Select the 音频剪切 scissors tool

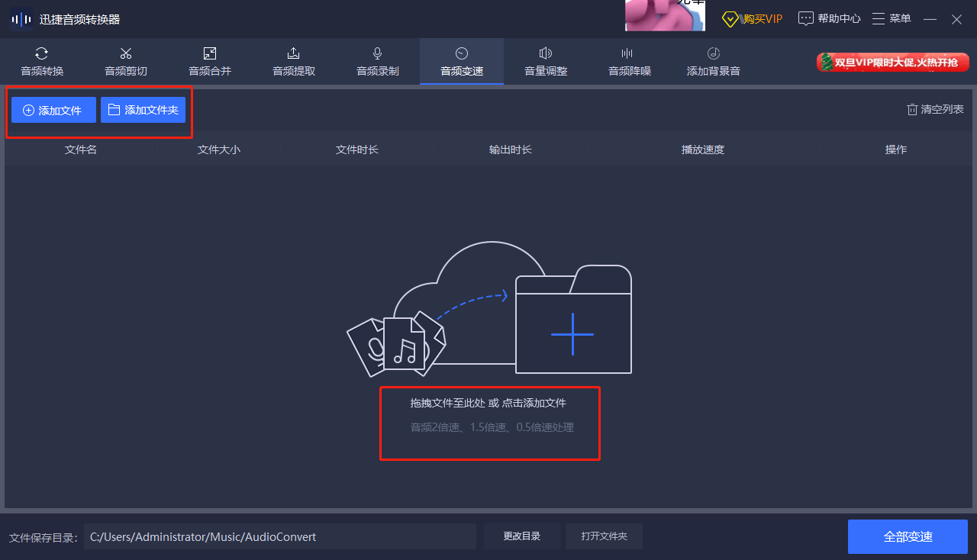click(x=126, y=62)
